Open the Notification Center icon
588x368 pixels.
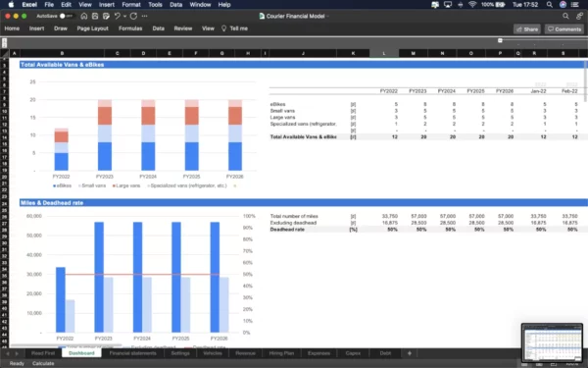(575, 5)
